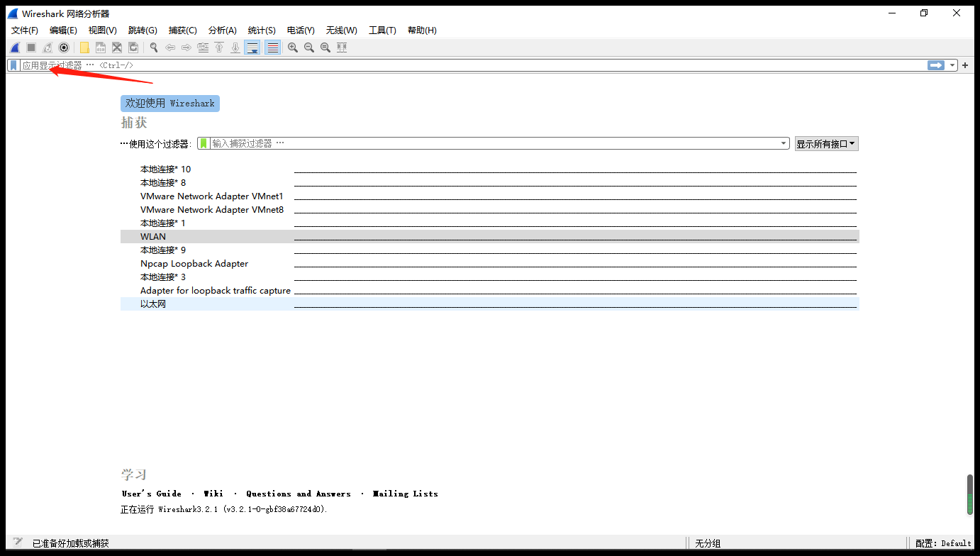Select 本地连接* 3 interface
This screenshot has width=980, height=556.
489,277
